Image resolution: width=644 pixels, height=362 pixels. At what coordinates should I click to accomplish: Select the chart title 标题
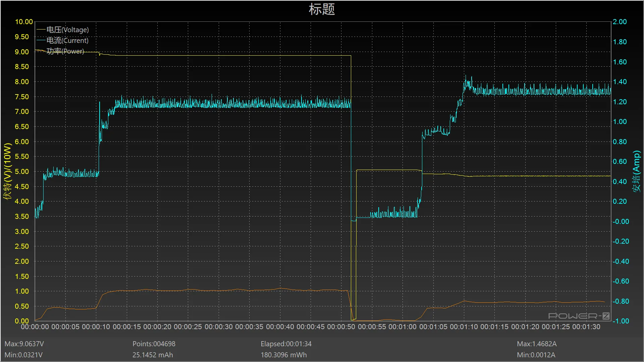[x=322, y=9]
